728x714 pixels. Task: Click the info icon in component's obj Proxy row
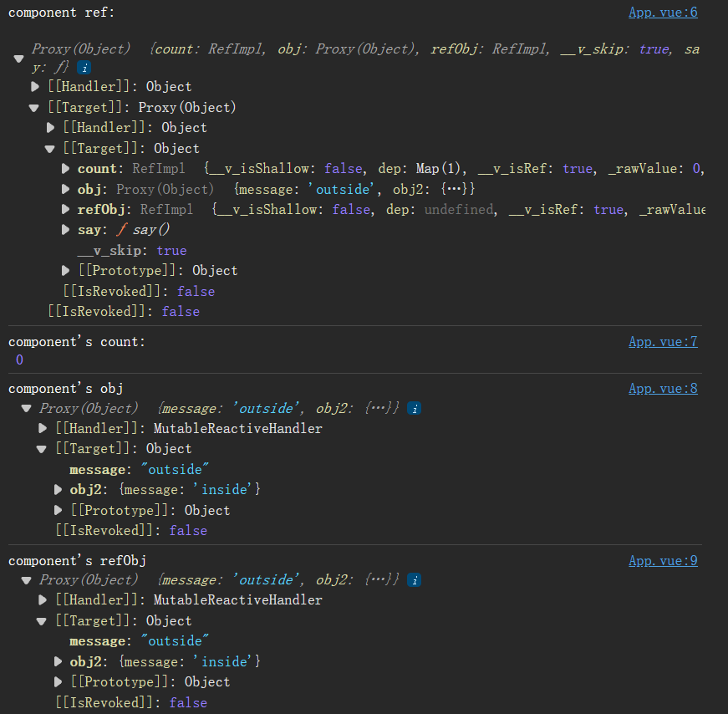coord(415,408)
